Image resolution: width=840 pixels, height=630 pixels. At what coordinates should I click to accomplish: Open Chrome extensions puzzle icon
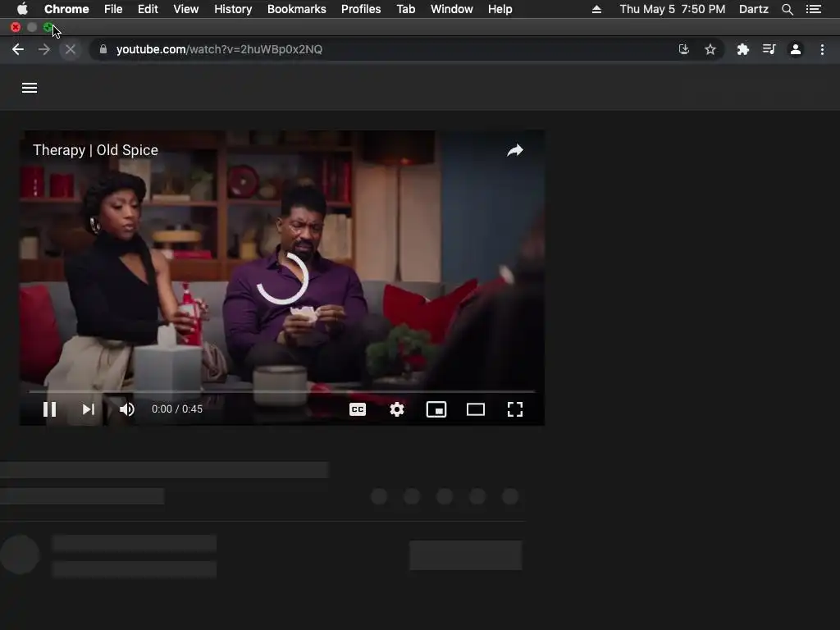tap(742, 49)
